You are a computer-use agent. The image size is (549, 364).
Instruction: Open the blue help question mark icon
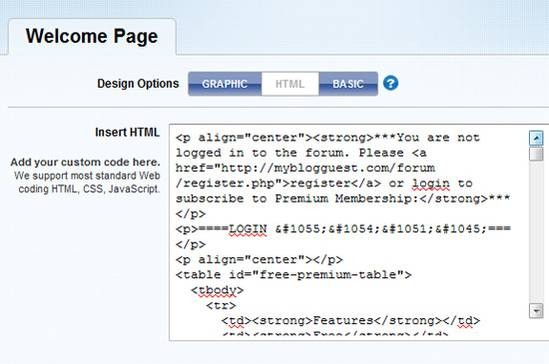390,83
